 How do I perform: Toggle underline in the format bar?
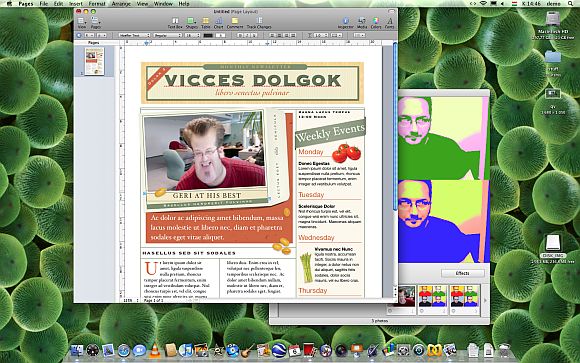pyautogui.click(x=254, y=35)
